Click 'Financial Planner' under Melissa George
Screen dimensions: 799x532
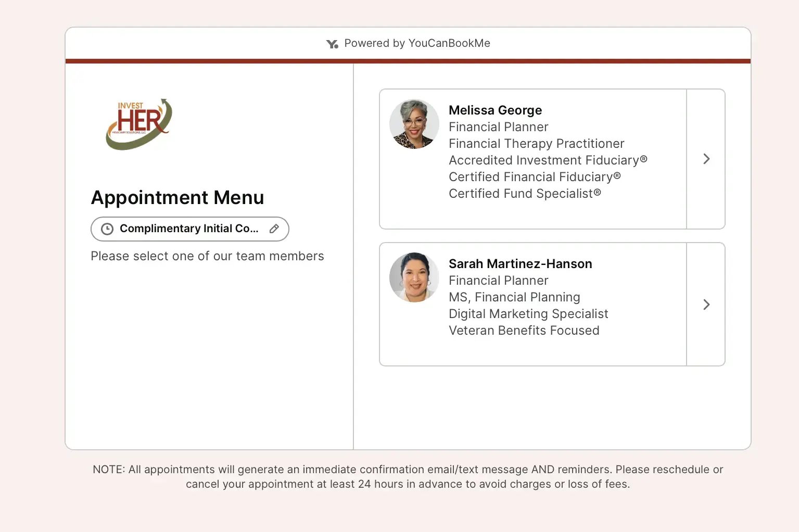coord(498,127)
